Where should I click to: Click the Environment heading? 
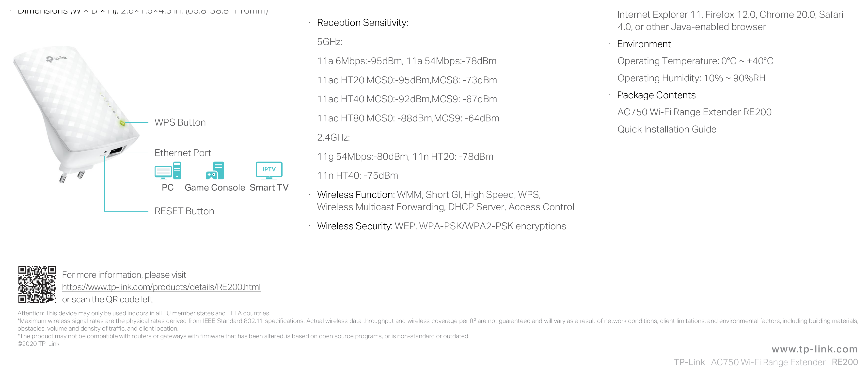tap(644, 44)
